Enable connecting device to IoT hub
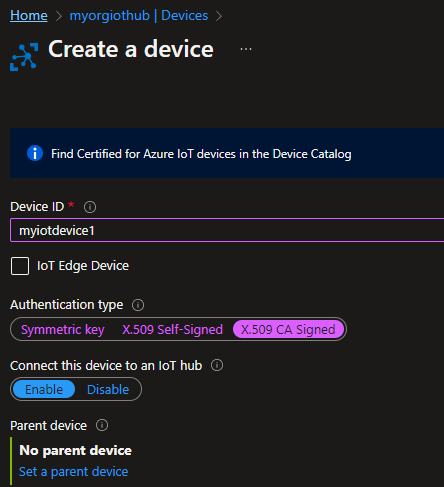This screenshot has width=444, height=487. pos(44,389)
